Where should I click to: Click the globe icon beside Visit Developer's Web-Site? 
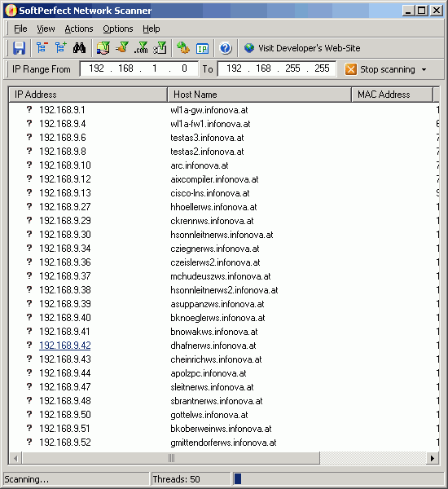pos(249,48)
